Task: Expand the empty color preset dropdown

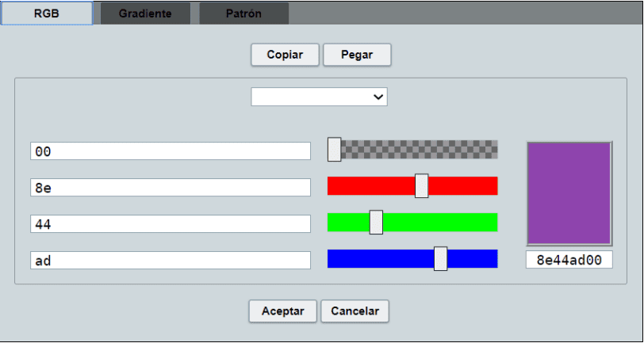Action: click(319, 97)
